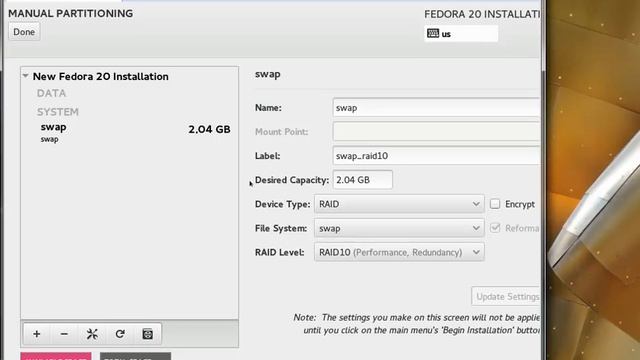This screenshot has height=360, width=640.
Task: Open configure mount point tools icon
Action: 92,334
